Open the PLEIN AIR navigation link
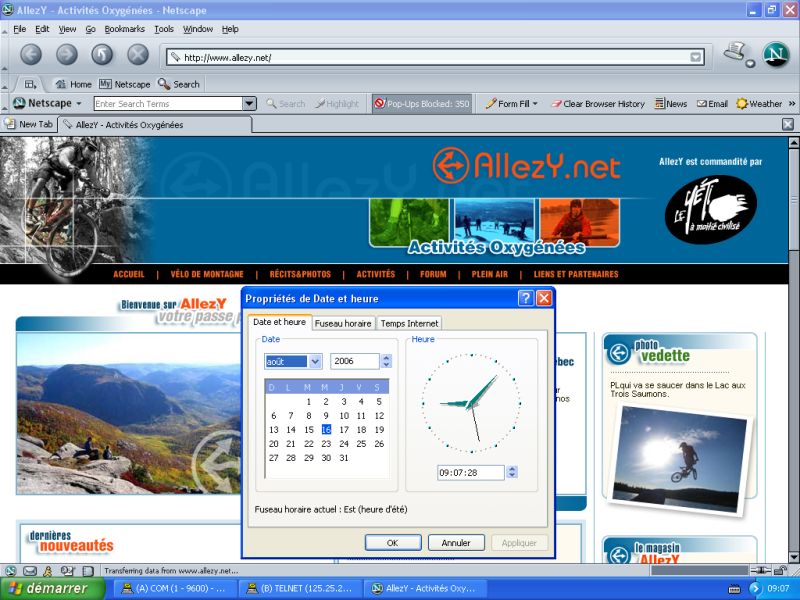 point(489,274)
